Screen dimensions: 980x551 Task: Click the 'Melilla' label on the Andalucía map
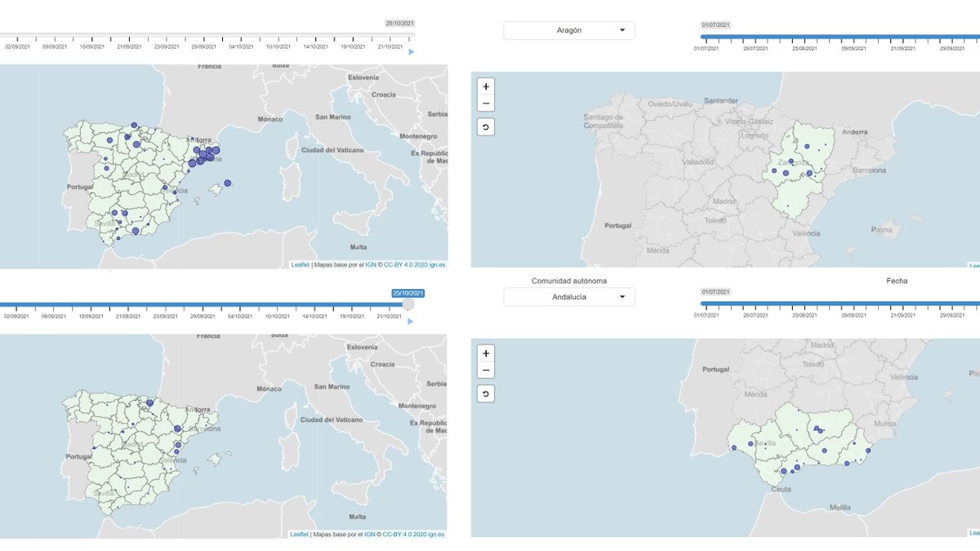pos(840,507)
